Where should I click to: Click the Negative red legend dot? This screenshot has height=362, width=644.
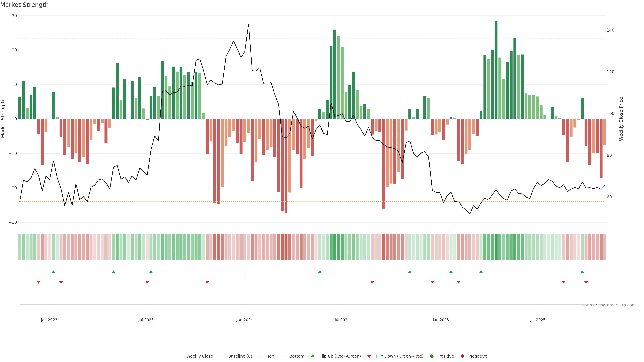point(462,356)
